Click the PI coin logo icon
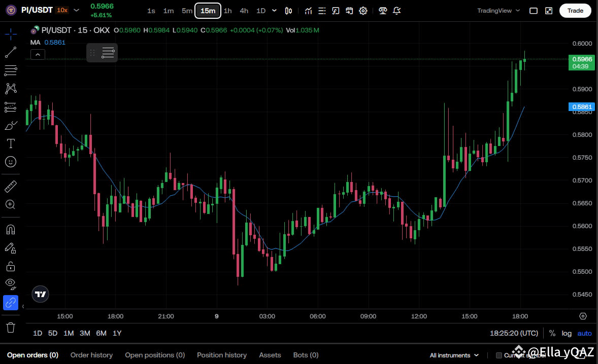 [11, 10]
